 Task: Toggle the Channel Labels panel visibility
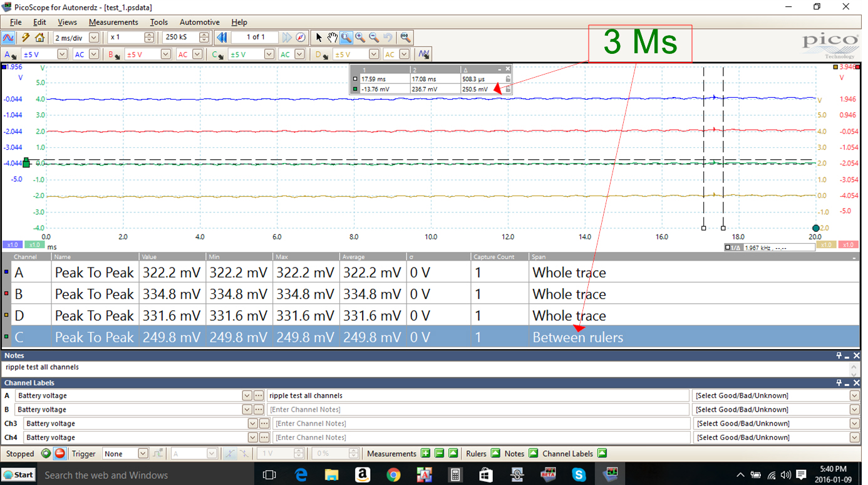(602, 454)
